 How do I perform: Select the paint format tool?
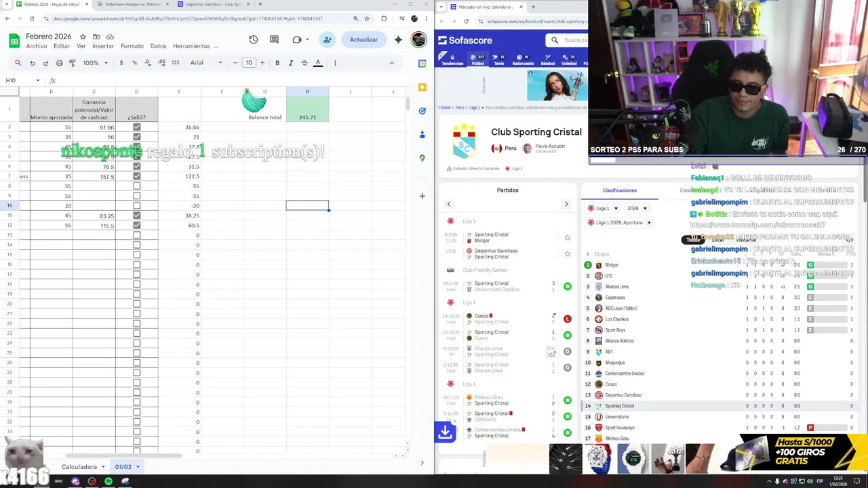pos(73,63)
